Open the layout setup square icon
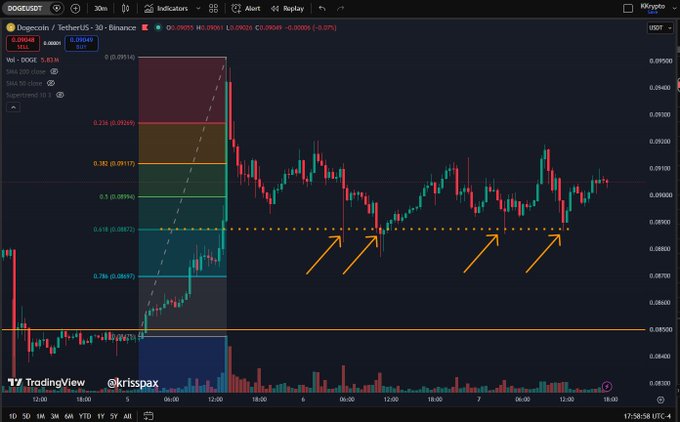680x422 pixels. pos(628,8)
